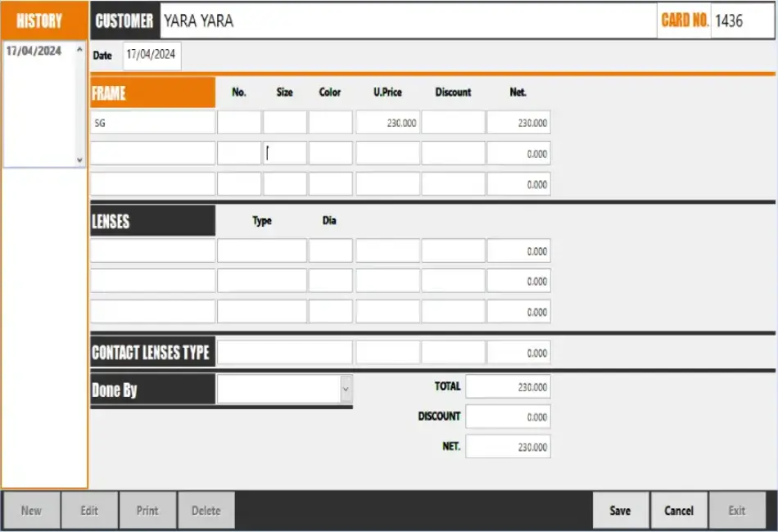The height and width of the screenshot is (532, 778).
Task: Click the Date field
Action: click(152, 55)
